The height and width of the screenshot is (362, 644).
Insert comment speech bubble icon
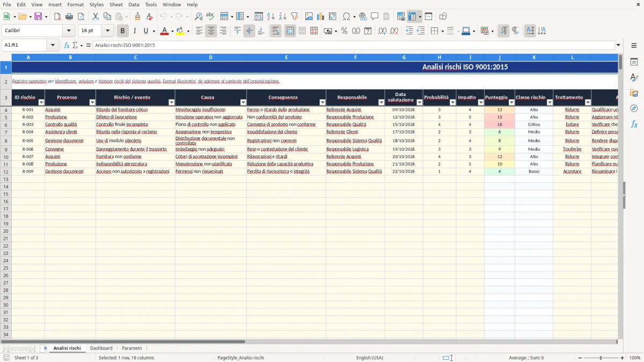point(375,17)
